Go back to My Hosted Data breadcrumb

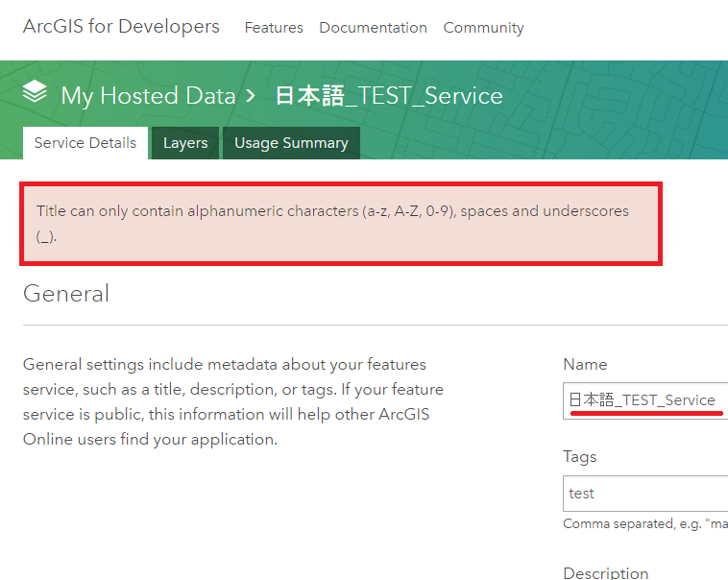pos(148,96)
